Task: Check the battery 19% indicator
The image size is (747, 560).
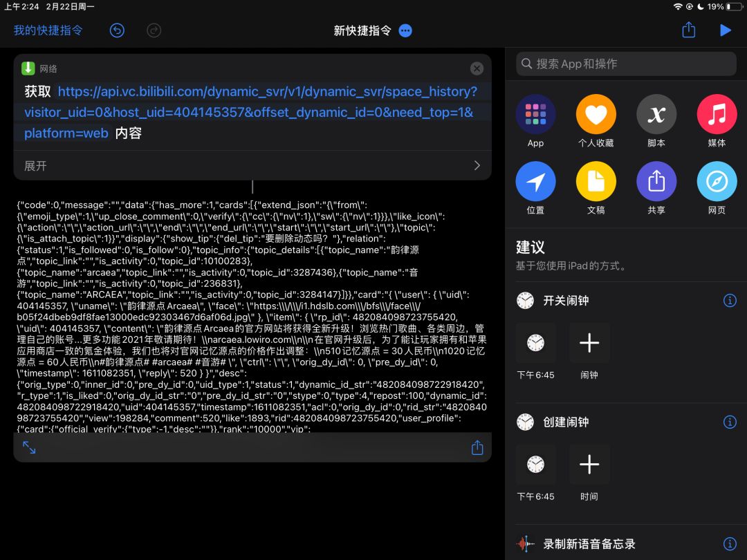Action: (723, 7)
